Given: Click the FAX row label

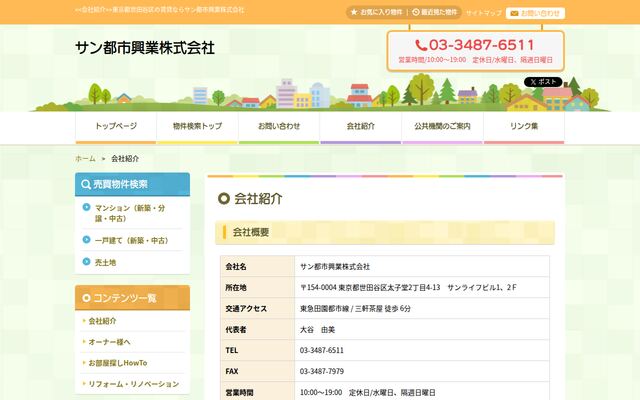Looking at the screenshot, I should tap(232, 371).
